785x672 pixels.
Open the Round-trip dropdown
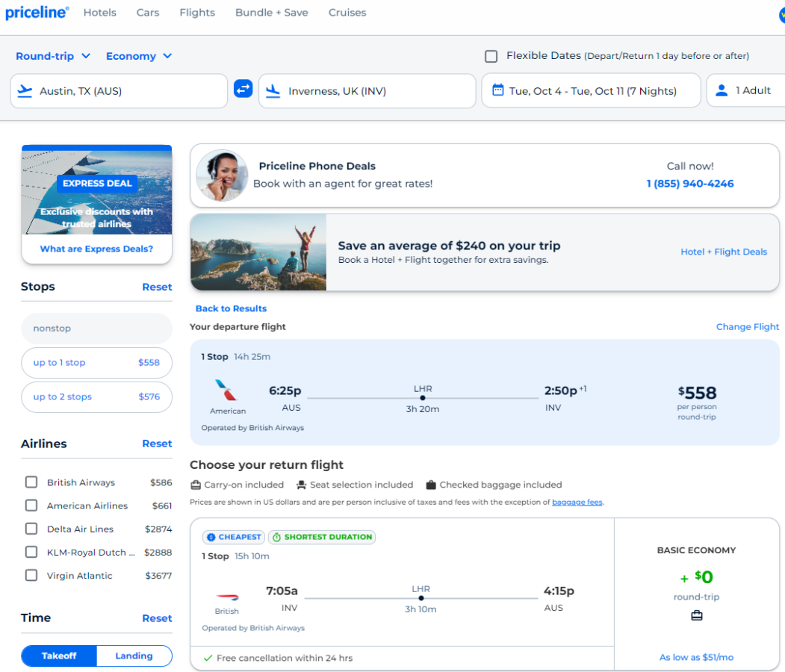tap(52, 55)
